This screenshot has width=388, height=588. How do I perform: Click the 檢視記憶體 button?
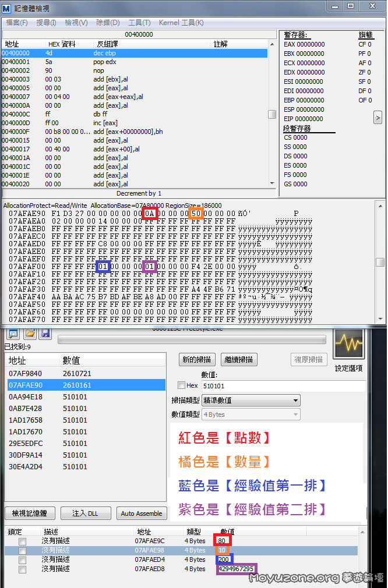tap(30, 513)
